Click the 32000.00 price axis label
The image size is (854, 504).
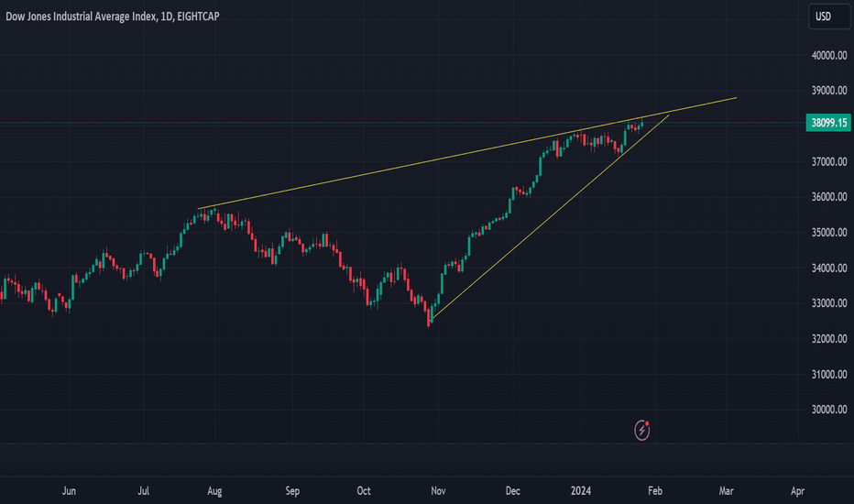tap(829, 338)
